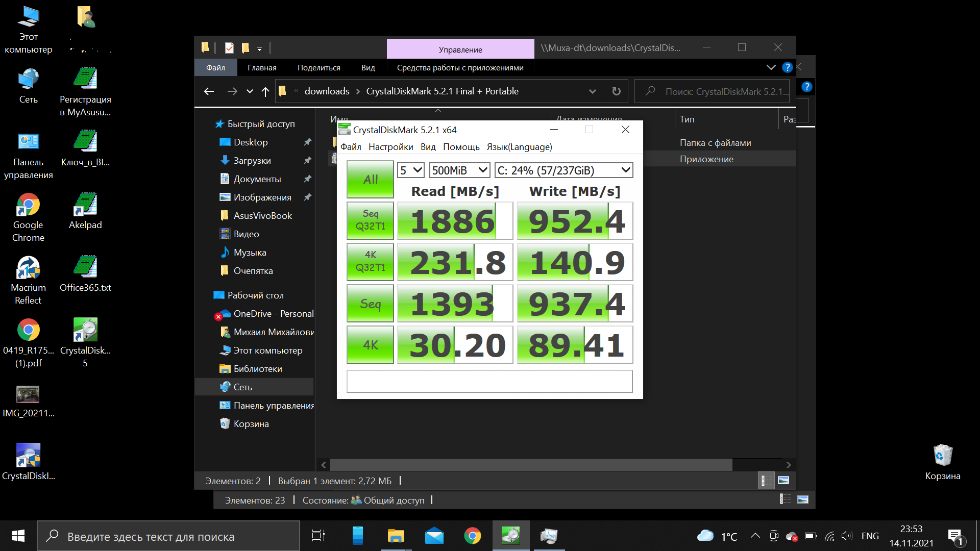The width and height of the screenshot is (980, 551).
Task: Select Библиотеки in navigation pane
Action: (257, 369)
